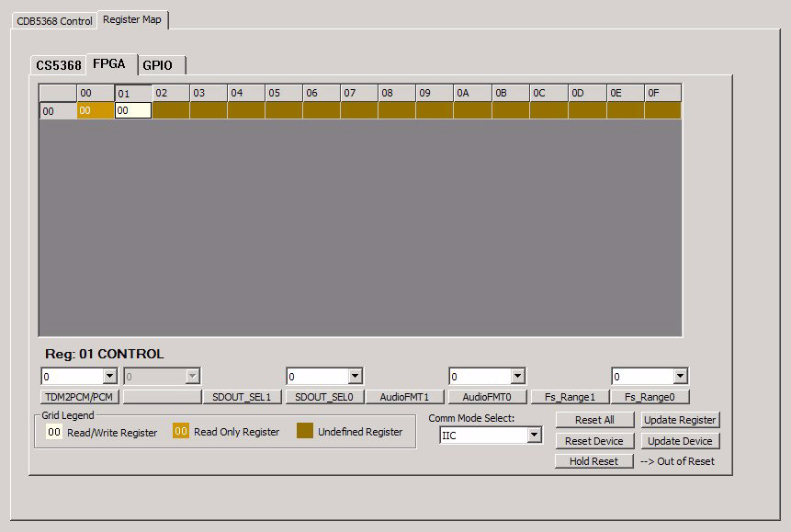Click the Undefined Register legend color swatch
Image resolution: width=791 pixels, height=532 pixels.
coord(303,431)
